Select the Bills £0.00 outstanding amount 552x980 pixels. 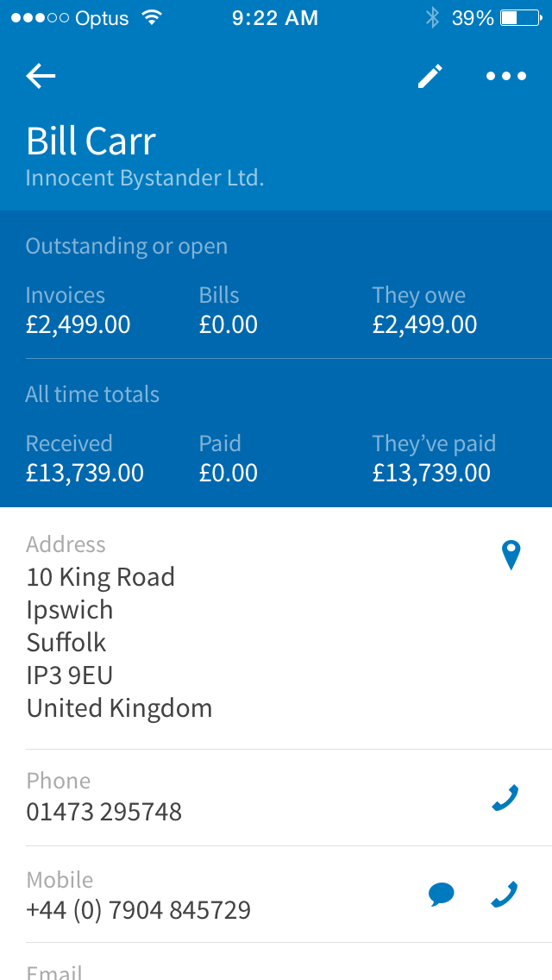pyautogui.click(x=229, y=324)
